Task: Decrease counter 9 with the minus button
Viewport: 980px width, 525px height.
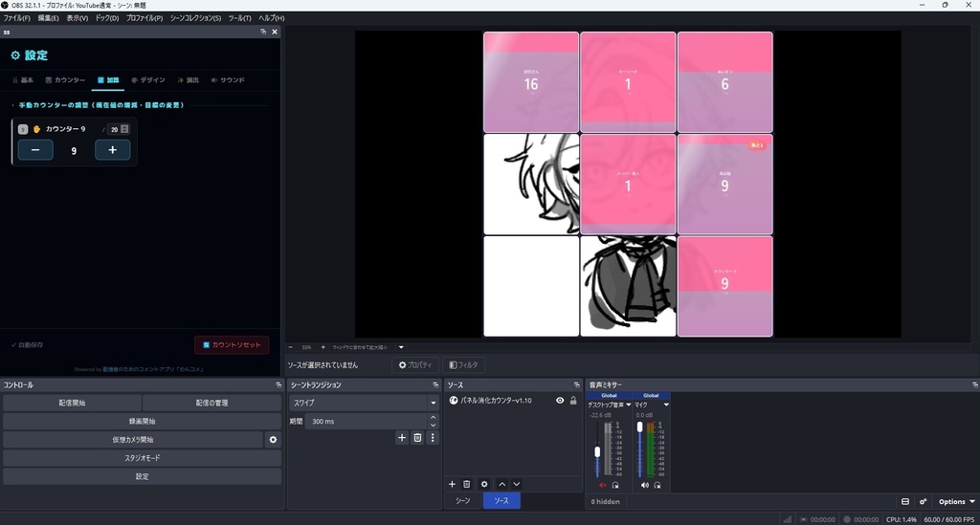Action: pyautogui.click(x=35, y=150)
